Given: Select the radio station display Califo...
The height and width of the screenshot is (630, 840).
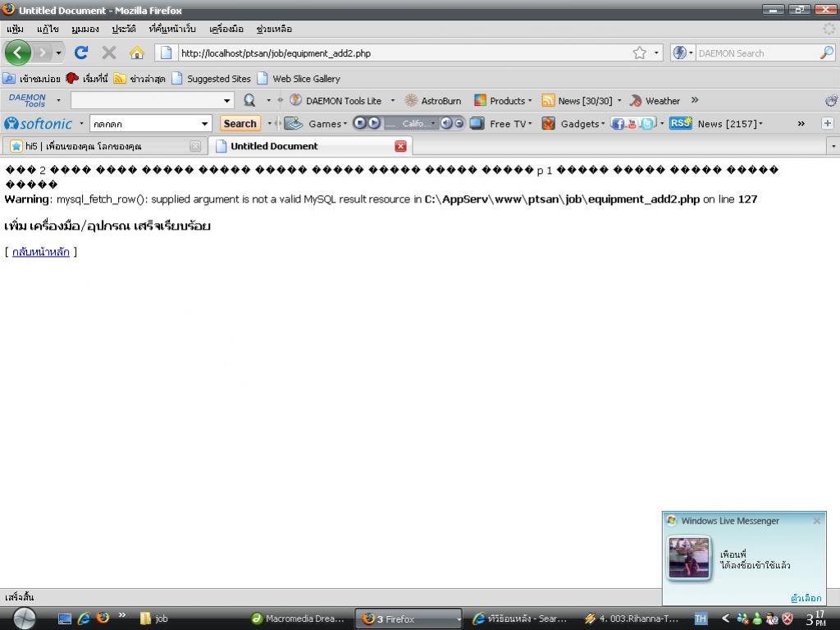Looking at the screenshot, I should (x=411, y=124).
